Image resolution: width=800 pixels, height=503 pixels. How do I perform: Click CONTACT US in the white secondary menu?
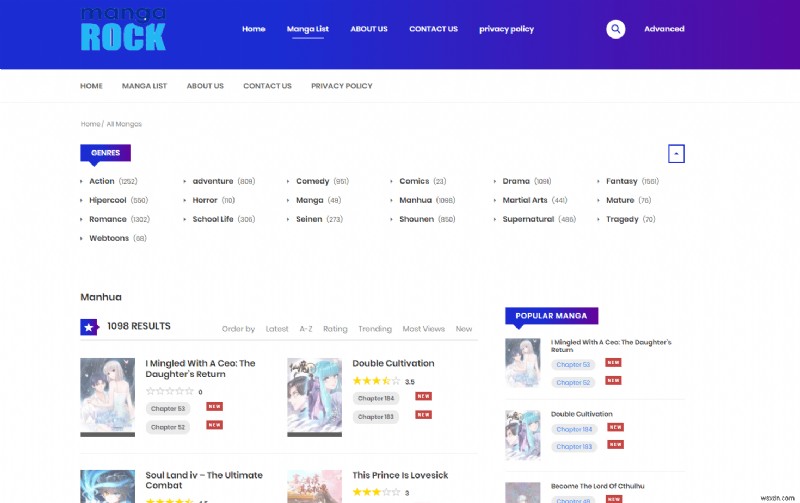point(267,86)
